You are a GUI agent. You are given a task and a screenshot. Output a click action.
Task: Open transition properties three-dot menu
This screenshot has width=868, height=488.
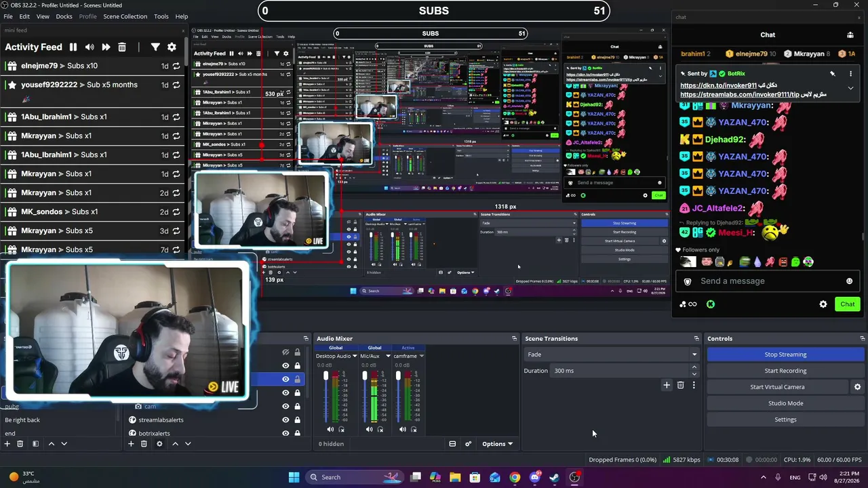coord(694,385)
